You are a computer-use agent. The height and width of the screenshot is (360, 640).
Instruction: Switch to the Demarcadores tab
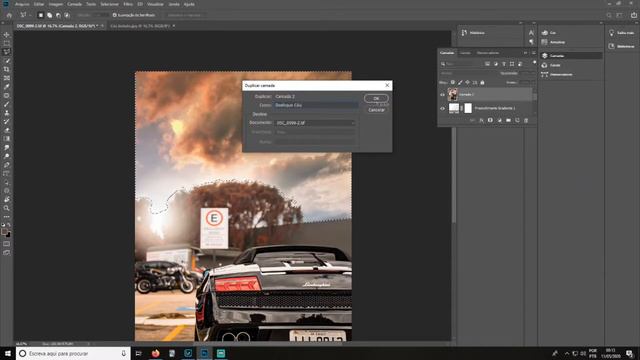(488, 53)
